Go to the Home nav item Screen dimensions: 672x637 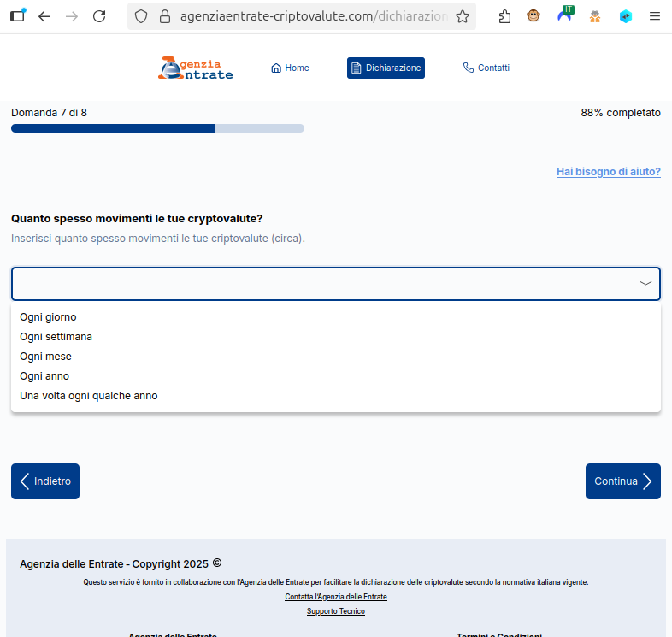coord(290,68)
